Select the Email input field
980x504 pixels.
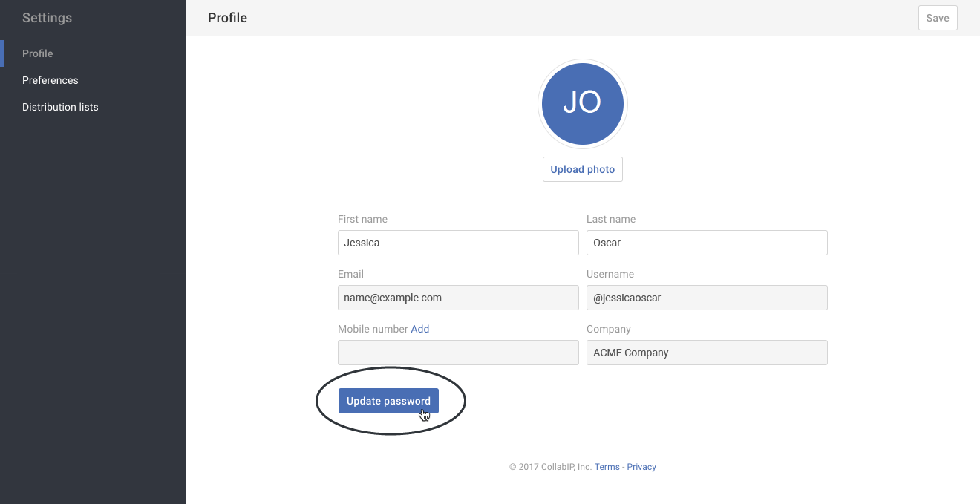coord(457,298)
